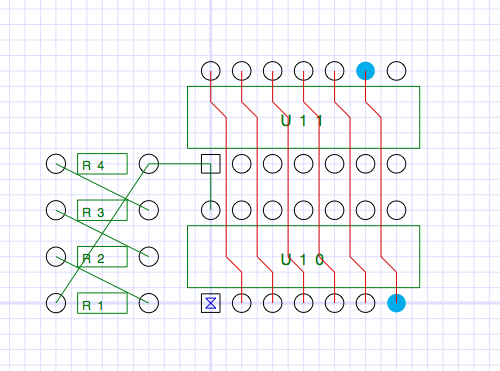Click the left pad of resistor R3
This screenshot has width=500, height=371.
coord(56,210)
